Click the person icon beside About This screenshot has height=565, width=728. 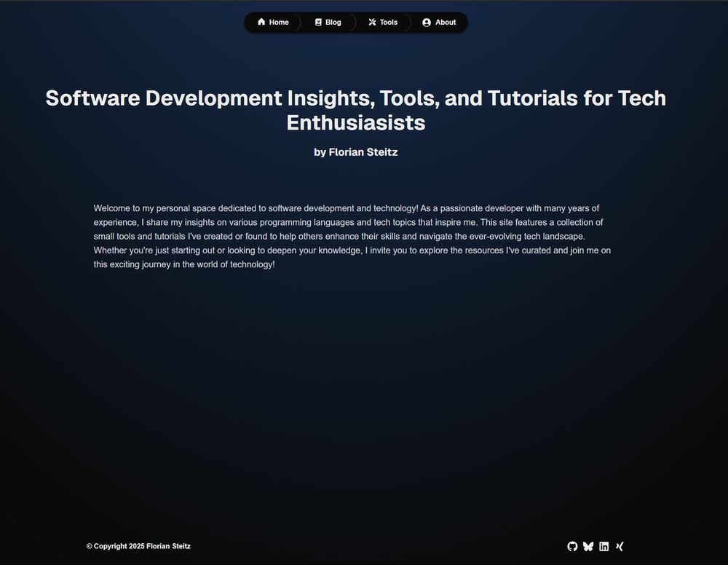click(426, 22)
